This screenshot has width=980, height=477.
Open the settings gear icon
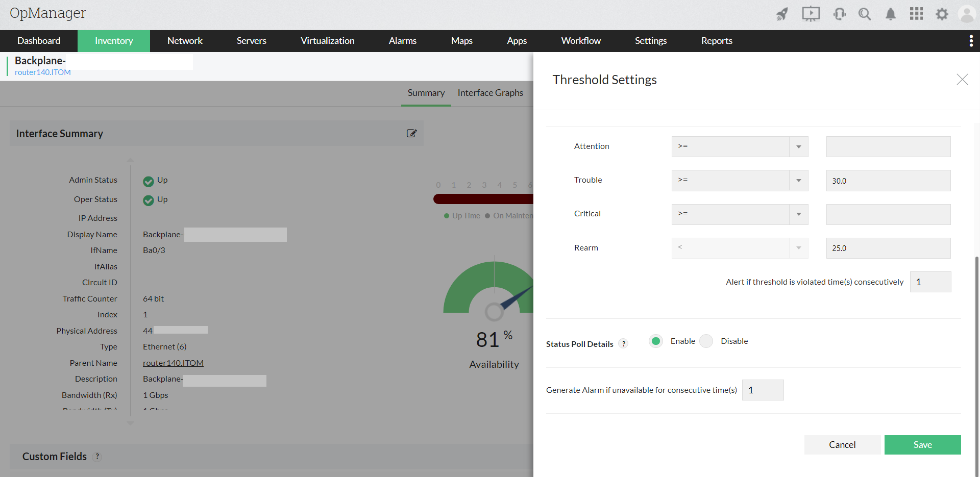click(x=942, y=14)
